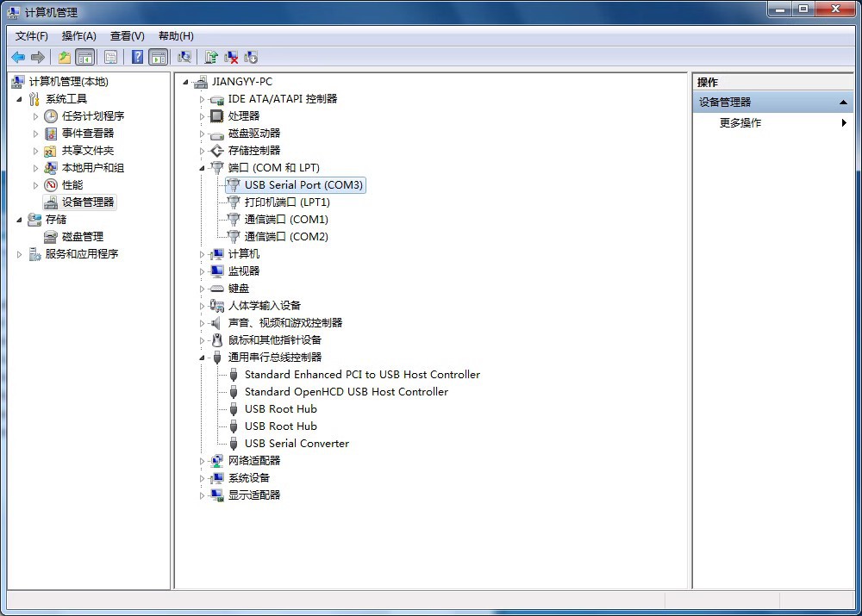Select Standard OpenHCD USB Host Controller
This screenshot has height=616, width=862.
pos(347,391)
